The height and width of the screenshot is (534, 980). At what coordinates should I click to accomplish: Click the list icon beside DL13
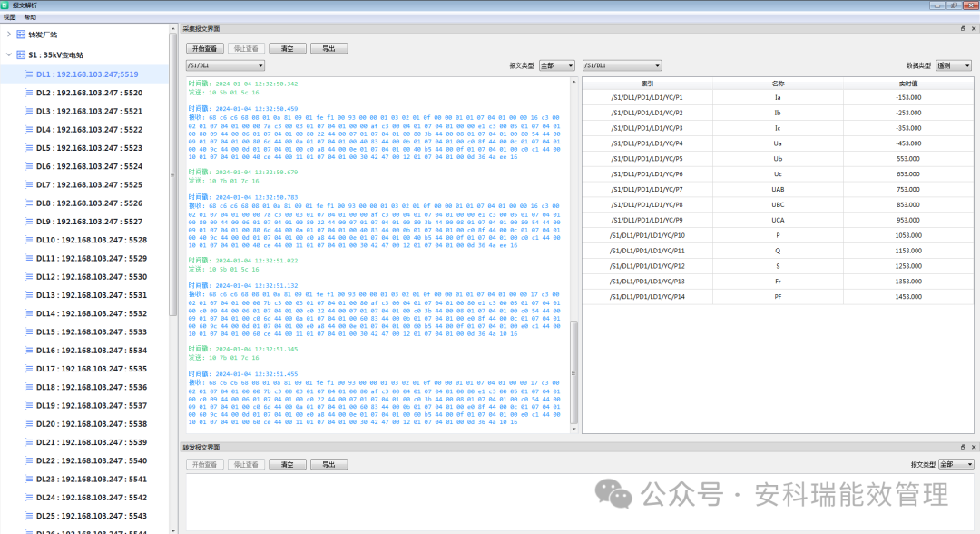pos(28,294)
